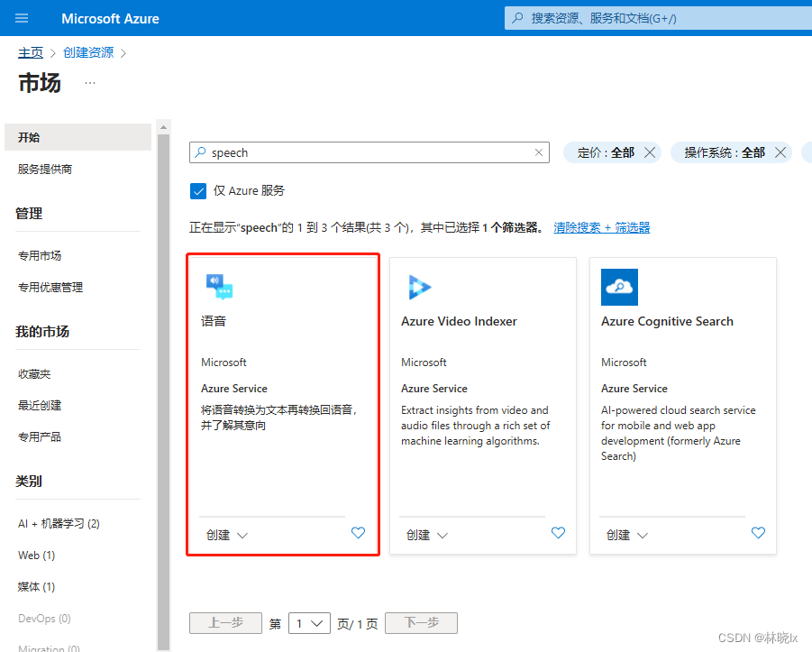812x652 pixels.
Task: Click the sidebar vertical scrollbar
Action: click(163, 361)
